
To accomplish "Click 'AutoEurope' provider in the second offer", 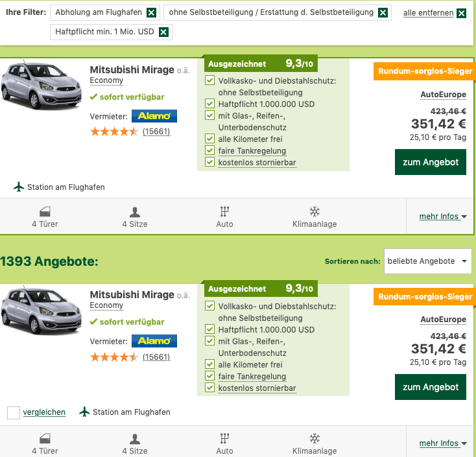I will click(x=443, y=320).
